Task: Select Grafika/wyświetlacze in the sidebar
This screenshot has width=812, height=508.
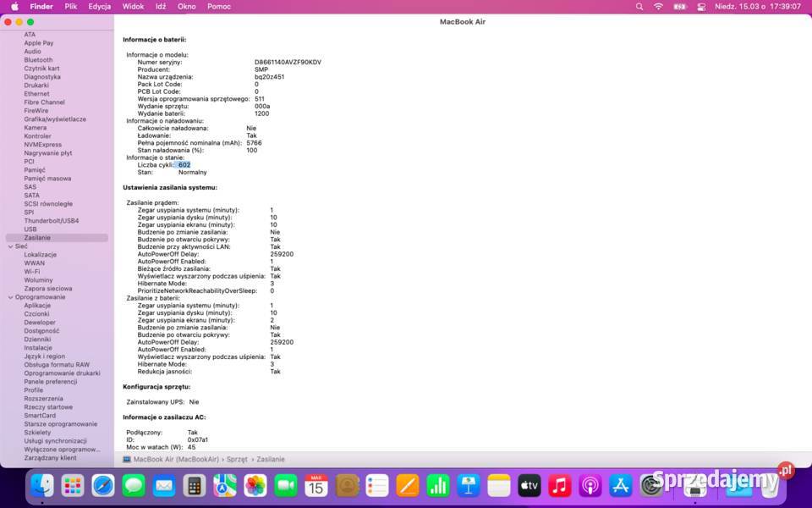Action: [55, 119]
